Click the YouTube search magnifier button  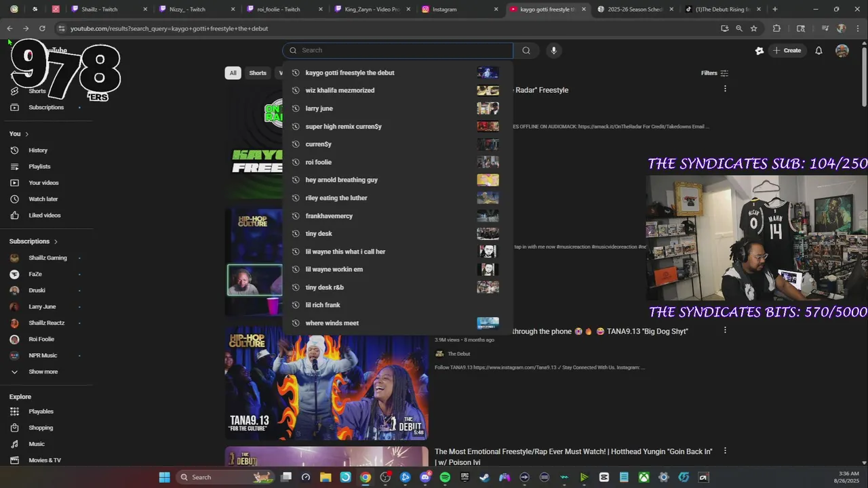tap(526, 50)
